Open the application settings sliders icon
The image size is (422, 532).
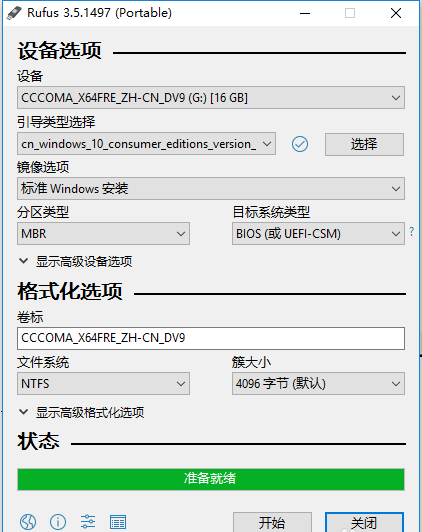[x=88, y=521]
